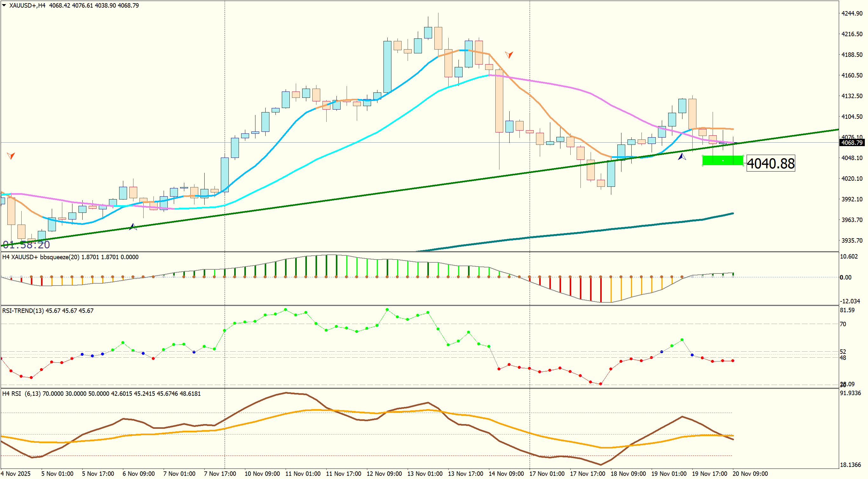Viewport: 868px width, 479px height.
Task: Select the bright green rectangle zone
Action: point(711,161)
